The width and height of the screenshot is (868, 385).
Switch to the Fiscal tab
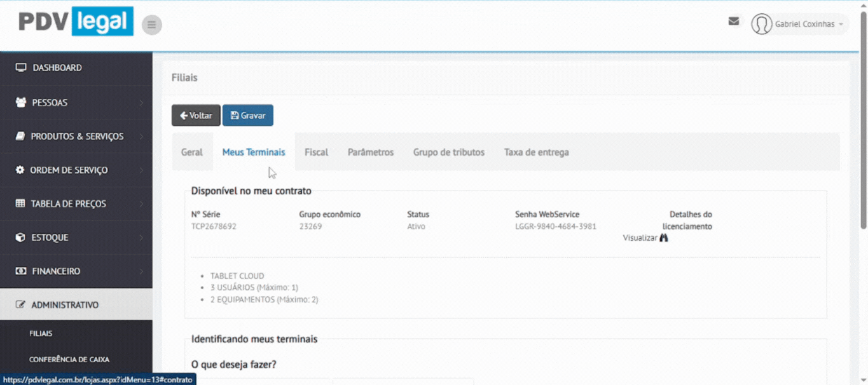316,152
